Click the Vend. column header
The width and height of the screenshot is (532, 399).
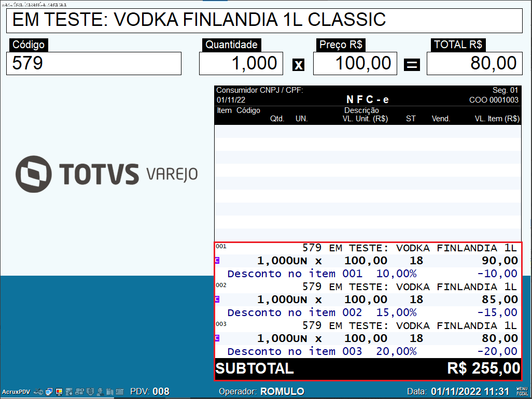(441, 119)
